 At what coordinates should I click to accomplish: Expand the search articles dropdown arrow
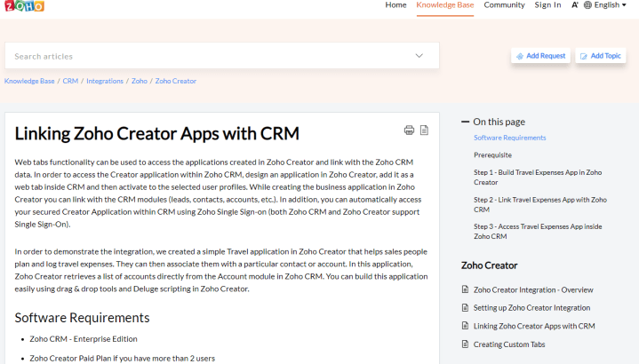[419, 56]
